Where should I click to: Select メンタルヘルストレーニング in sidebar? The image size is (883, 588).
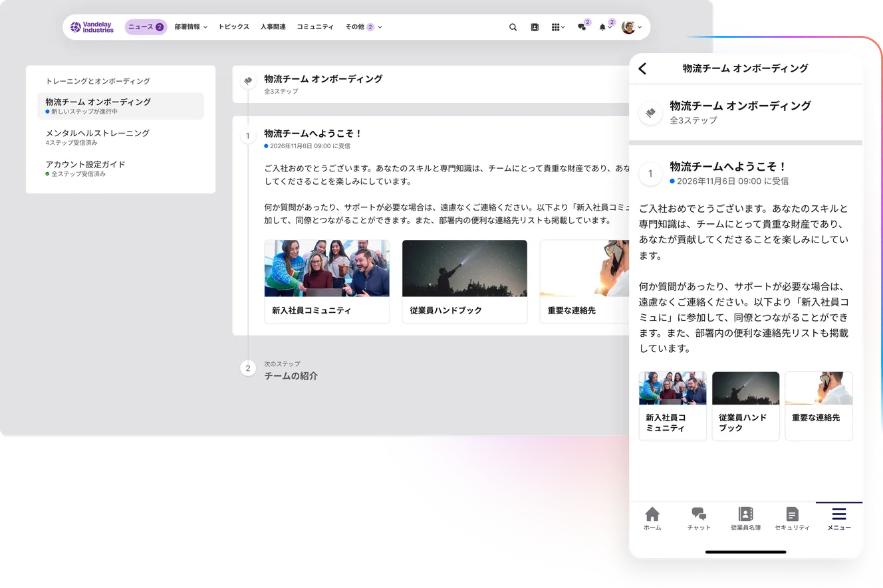point(98,137)
